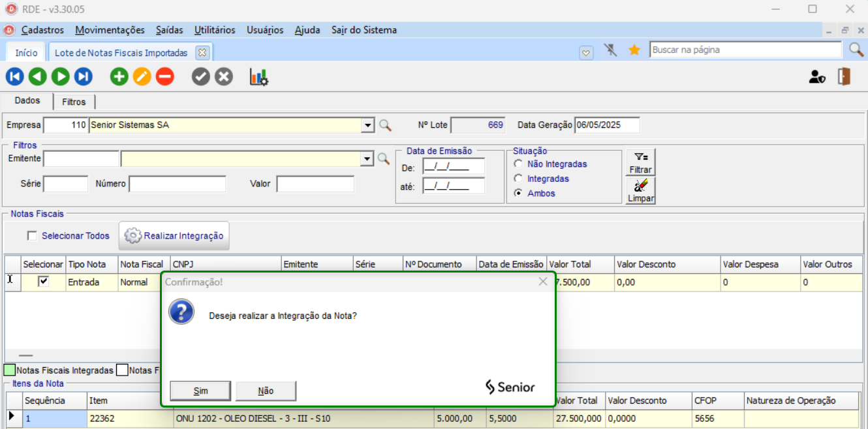The height and width of the screenshot is (429, 868).
Task: Open the Saídas menu
Action: pyautogui.click(x=170, y=30)
